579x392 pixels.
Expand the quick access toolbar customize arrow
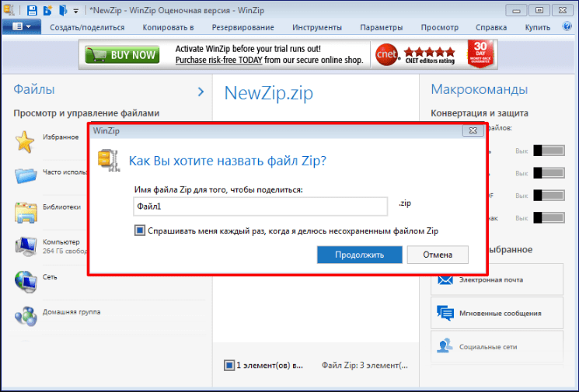pyautogui.click(x=75, y=11)
